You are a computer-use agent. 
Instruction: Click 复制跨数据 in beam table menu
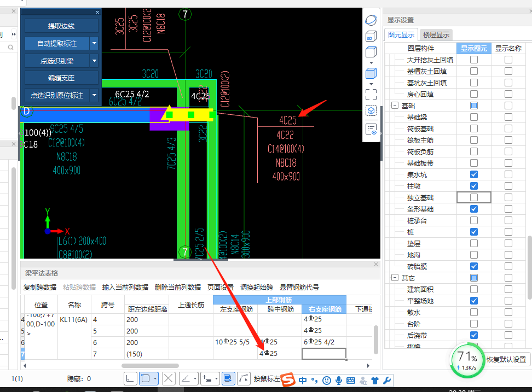coord(40,288)
